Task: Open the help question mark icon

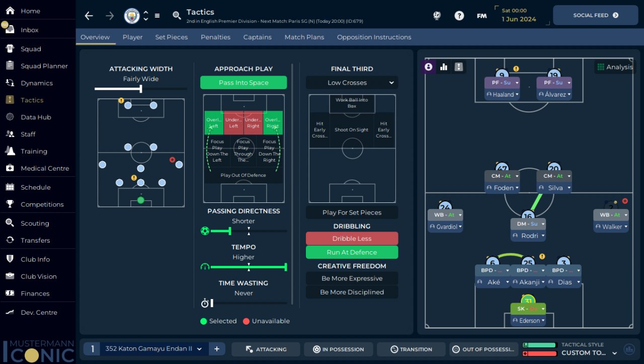Action: click(x=459, y=16)
